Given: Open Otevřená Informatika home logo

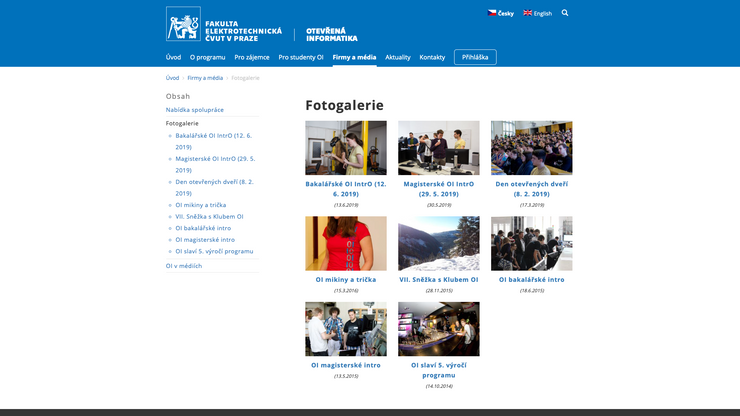Looking at the screenshot, I should coord(331,34).
